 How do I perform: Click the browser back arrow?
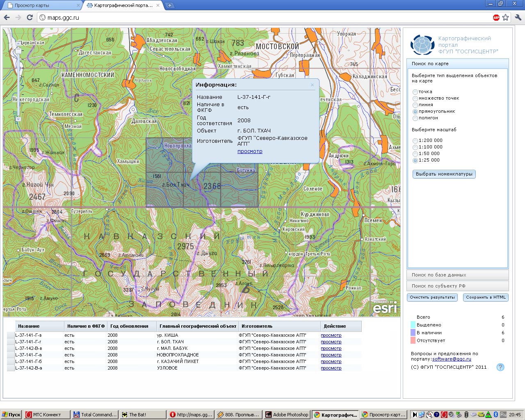coord(7,17)
